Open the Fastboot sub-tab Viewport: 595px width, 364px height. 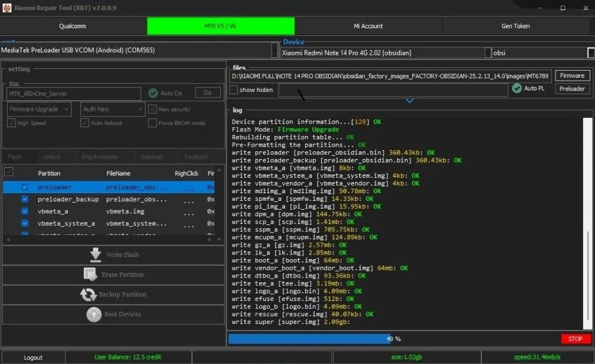pos(196,157)
